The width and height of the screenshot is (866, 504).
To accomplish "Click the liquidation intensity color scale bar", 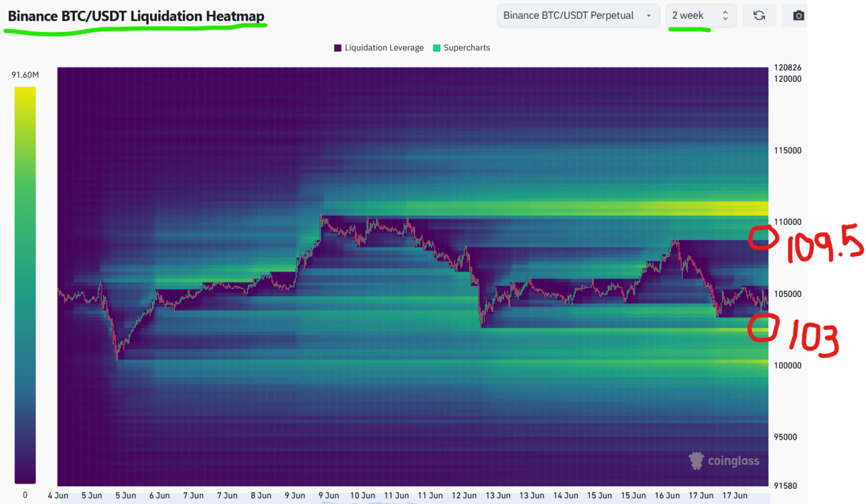I will (25, 285).
